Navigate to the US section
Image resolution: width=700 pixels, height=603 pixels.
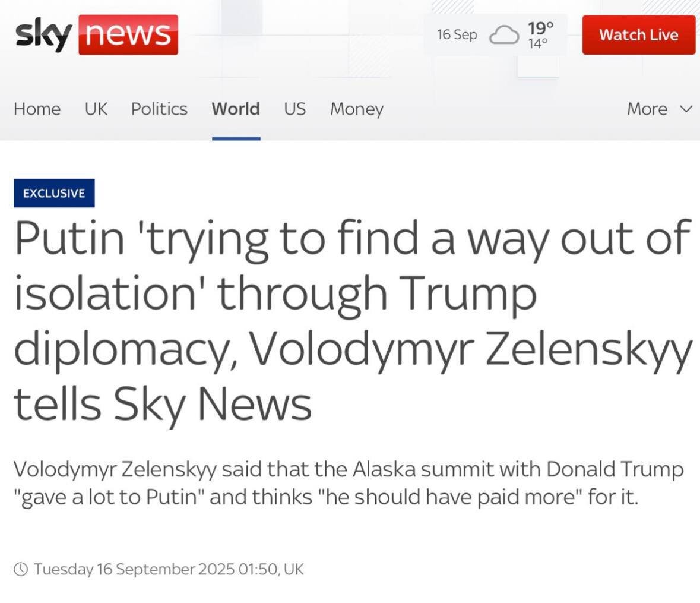(x=294, y=109)
